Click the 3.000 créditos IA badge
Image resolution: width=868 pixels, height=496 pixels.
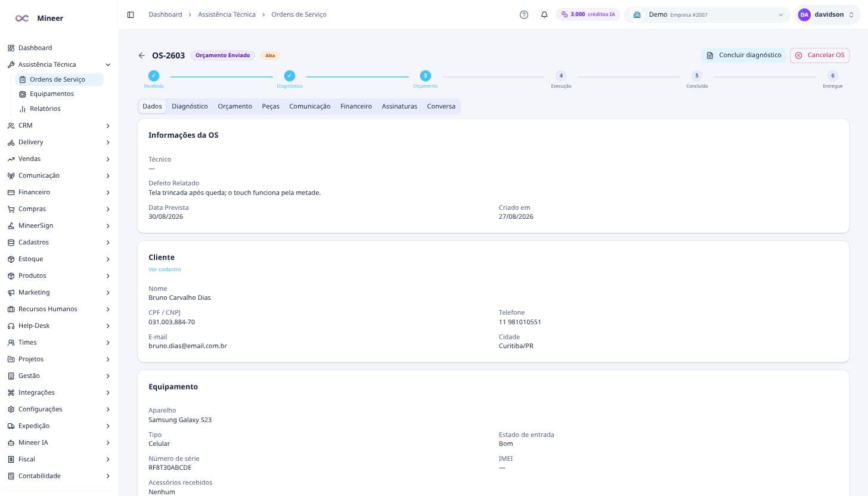(588, 14)
